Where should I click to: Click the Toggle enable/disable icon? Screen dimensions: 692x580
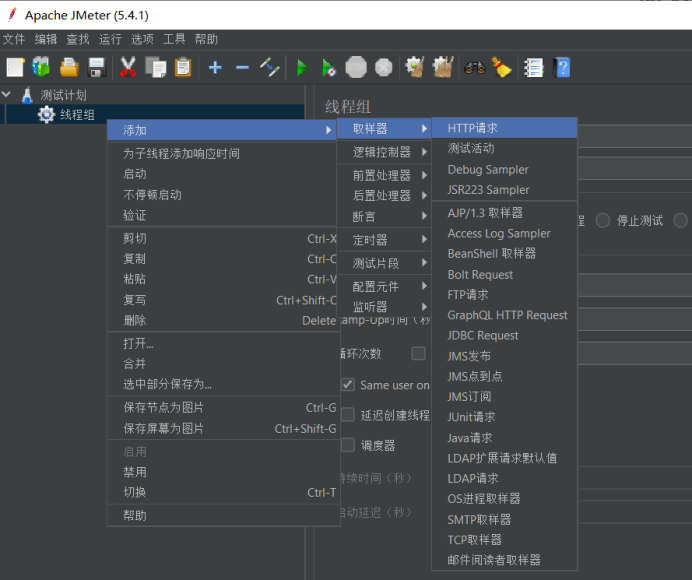[x=270, y=68]
